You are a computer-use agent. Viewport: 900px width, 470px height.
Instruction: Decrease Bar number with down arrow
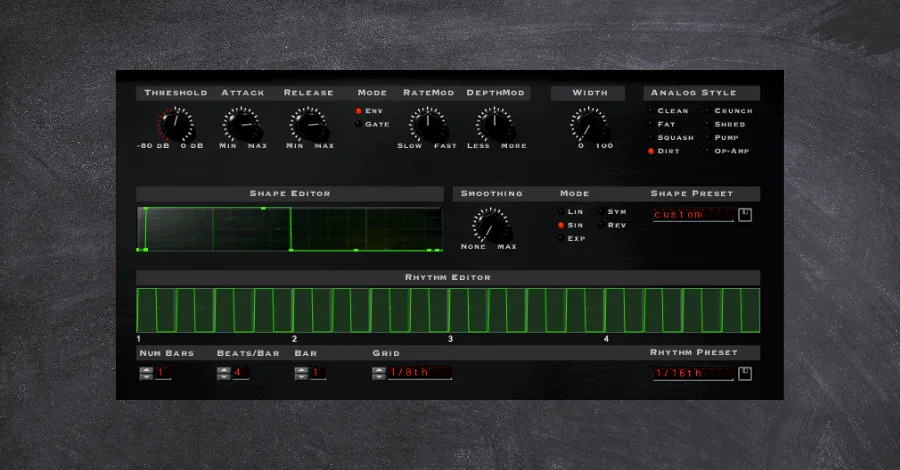click(x=301, y=376)
